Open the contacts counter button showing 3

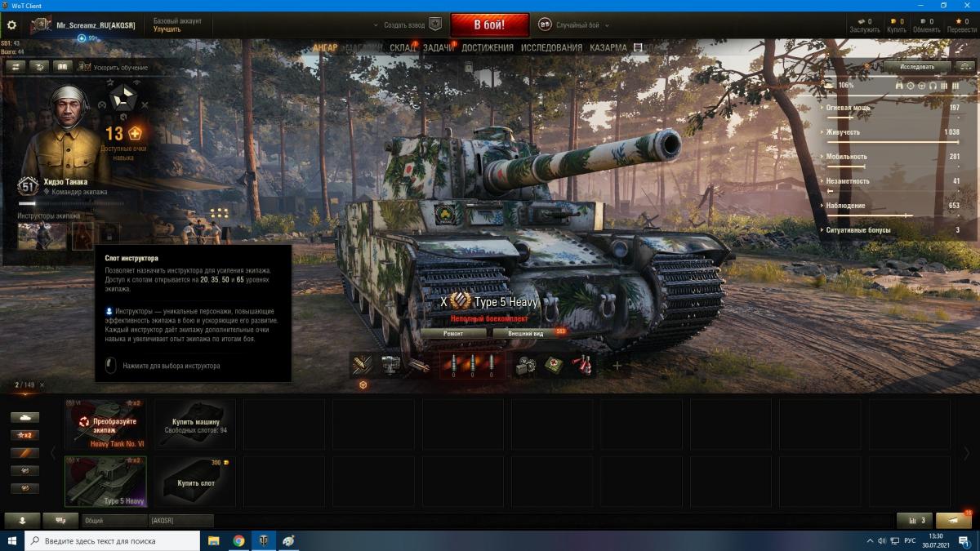click(x=915, y=520)
